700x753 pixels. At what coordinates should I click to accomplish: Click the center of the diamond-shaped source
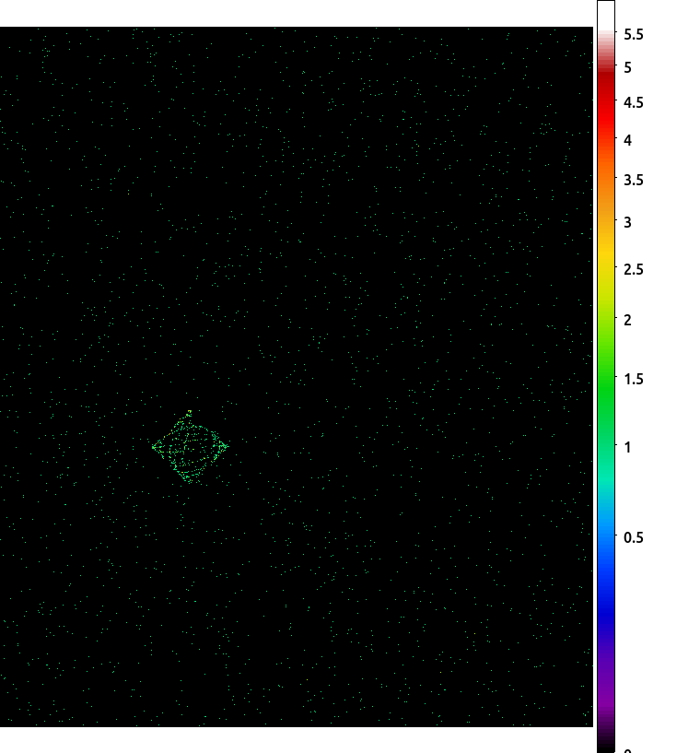click(x=191, y=447)
